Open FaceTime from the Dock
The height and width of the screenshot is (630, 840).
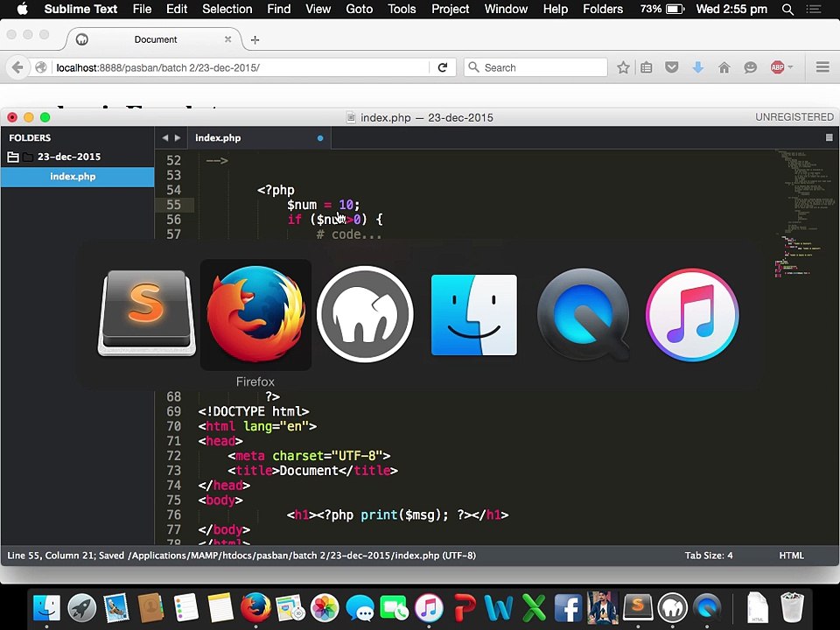394,608
